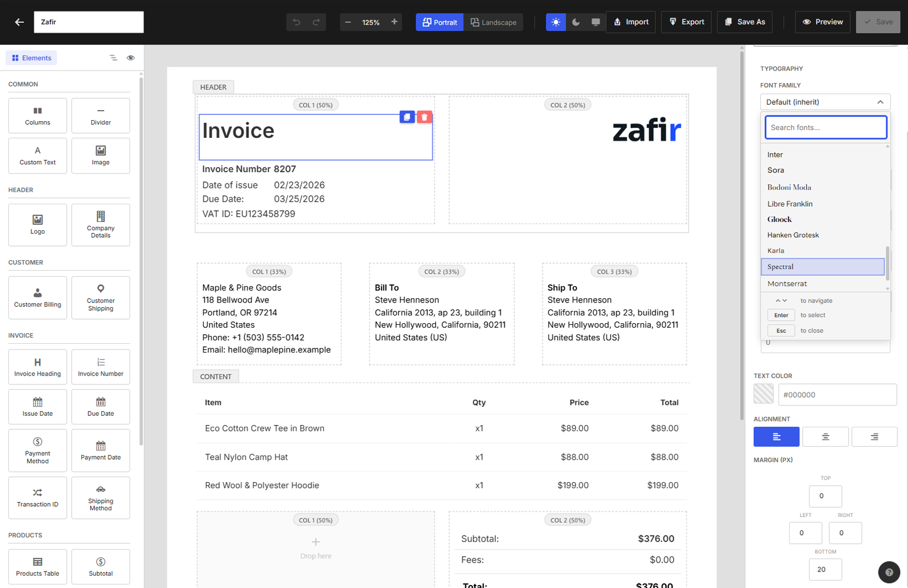
Task: Add the Payment Method element
Action: [38, 450]
